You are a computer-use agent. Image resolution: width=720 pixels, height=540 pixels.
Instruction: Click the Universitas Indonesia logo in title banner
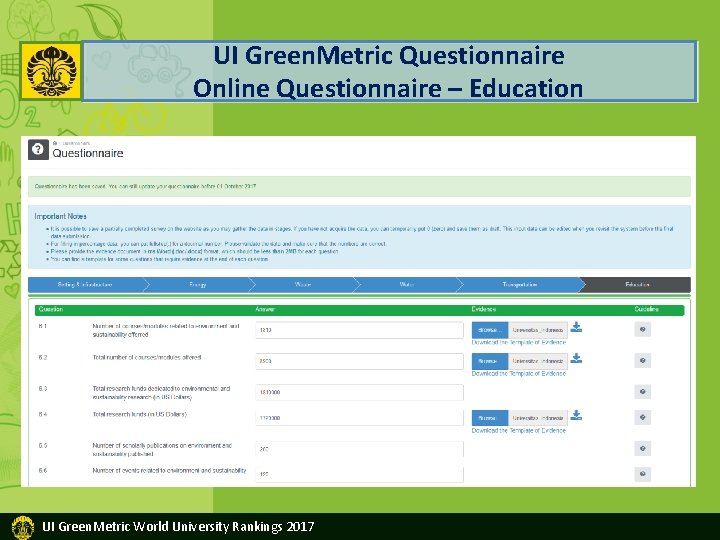point(51,71)
